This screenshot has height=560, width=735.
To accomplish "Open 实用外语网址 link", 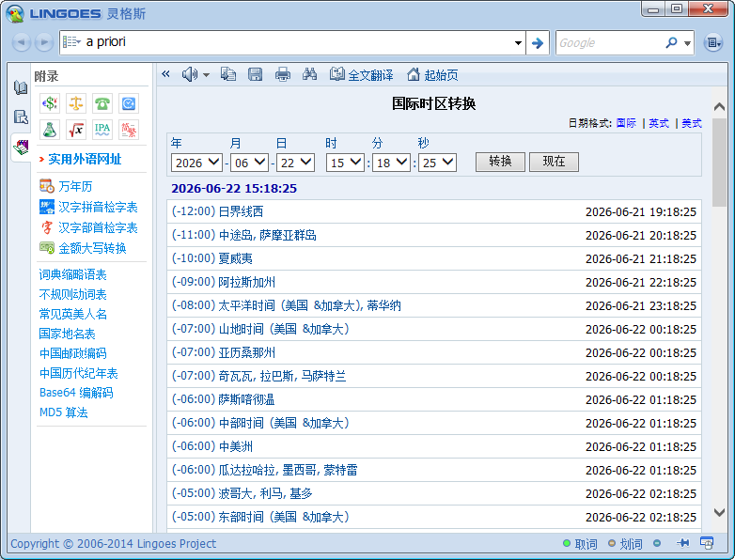I will tap(85, 160).
